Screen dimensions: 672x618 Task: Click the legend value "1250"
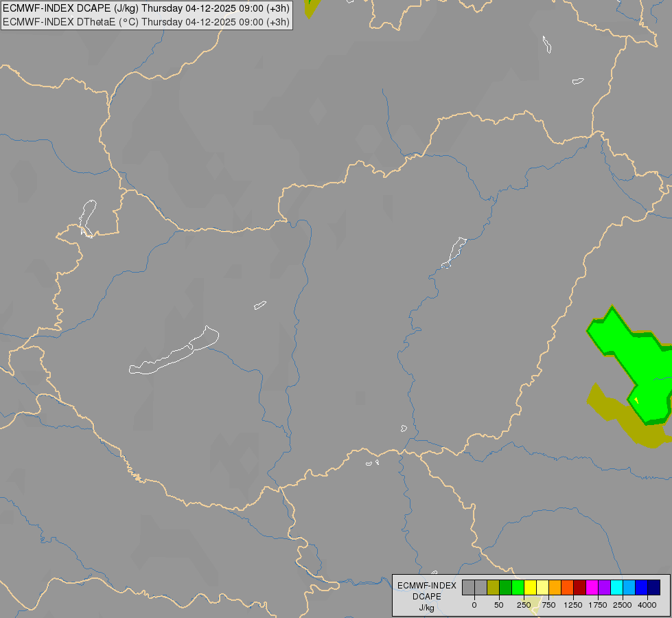point(573,605)
